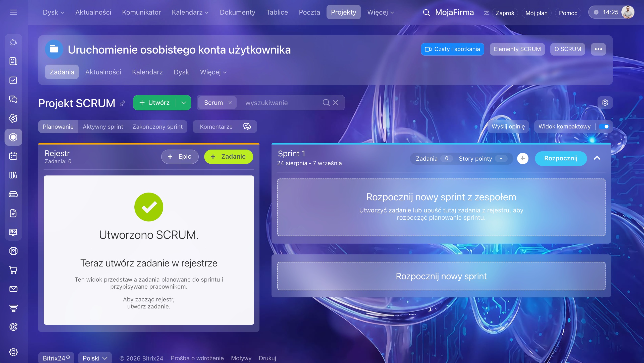The width and height of the screenshot is (644, 363).
Task: Click the Epic button in Rejestr
Action: [180, 157]
